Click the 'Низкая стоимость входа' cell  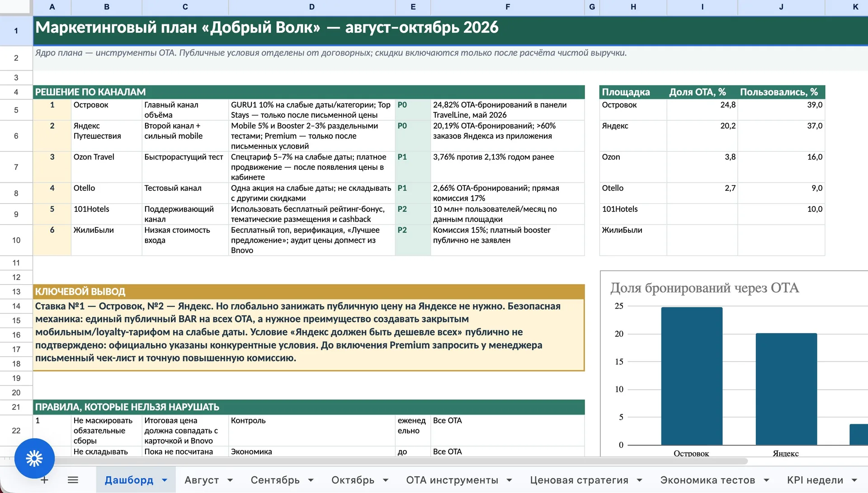185,240
